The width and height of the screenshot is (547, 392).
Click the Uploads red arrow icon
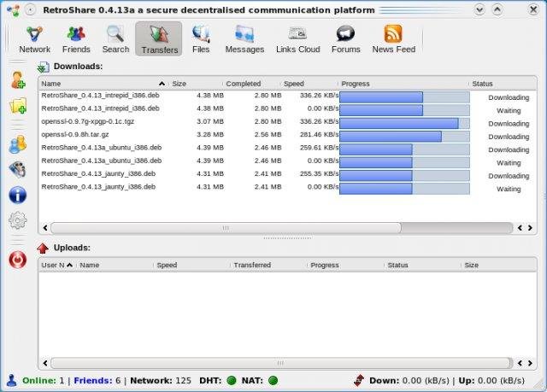click(43, 248)
